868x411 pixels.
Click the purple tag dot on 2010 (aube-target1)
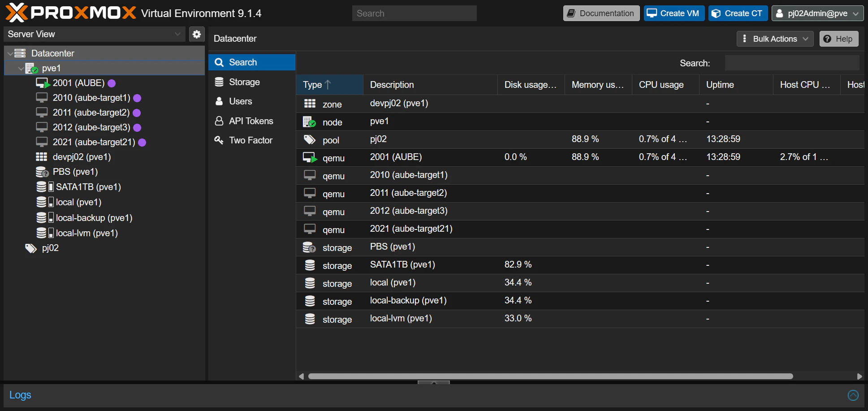tap(138, 98)
